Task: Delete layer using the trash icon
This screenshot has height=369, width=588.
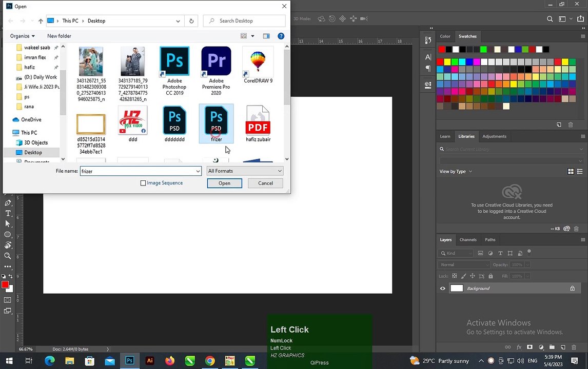Action: (x=574, y=347)
